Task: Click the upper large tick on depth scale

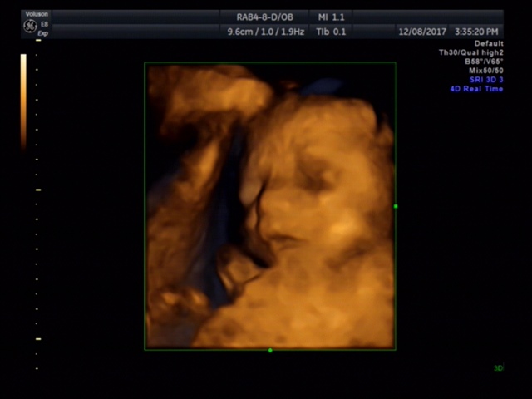Action: (x=38, y=190)
